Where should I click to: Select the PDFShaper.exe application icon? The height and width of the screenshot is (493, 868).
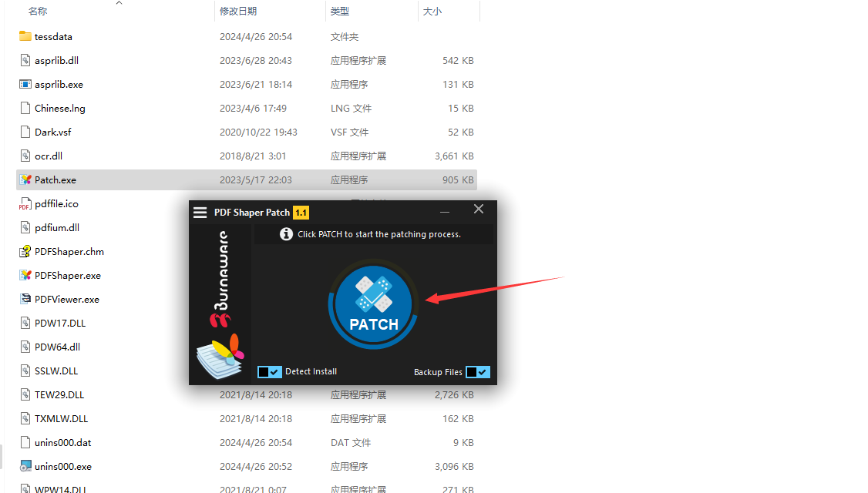point(25,275)
